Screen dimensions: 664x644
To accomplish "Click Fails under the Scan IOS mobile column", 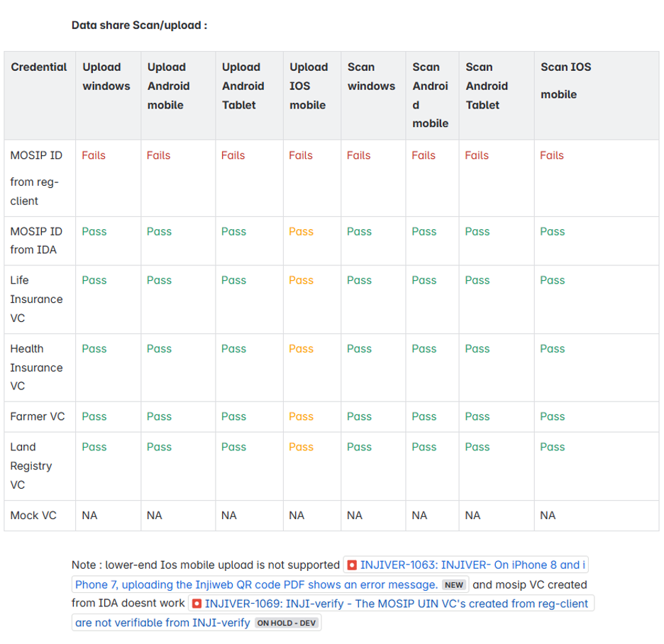I will coord(552,155).
